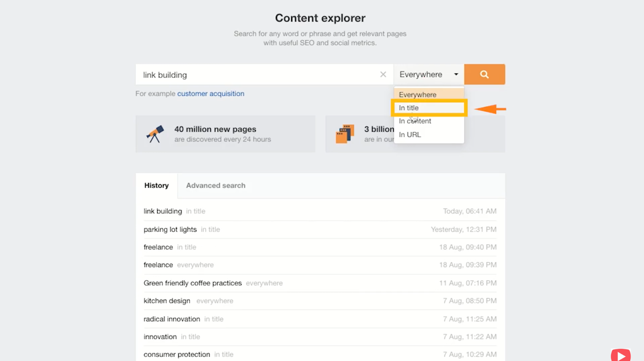Open 'radical innovation' history entry
Image resolution: width=644 pixels, height=361 pixels.
click(x=171, y=319)
